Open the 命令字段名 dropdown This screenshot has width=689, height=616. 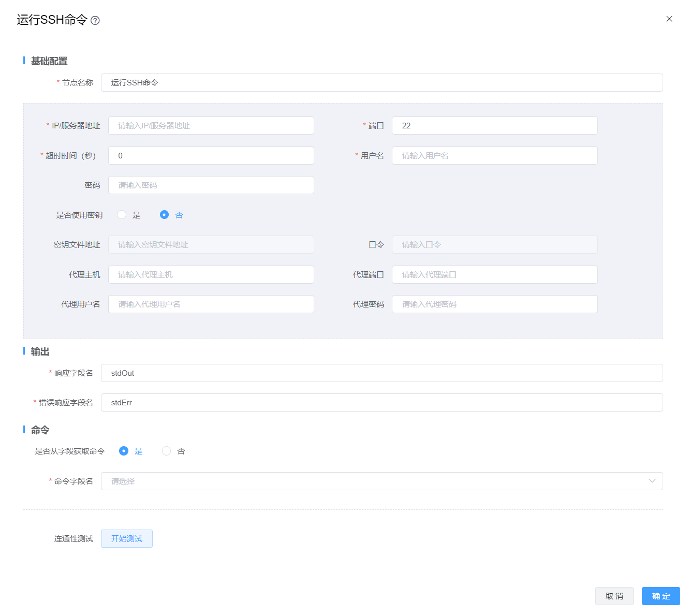[x=373, y=481]
